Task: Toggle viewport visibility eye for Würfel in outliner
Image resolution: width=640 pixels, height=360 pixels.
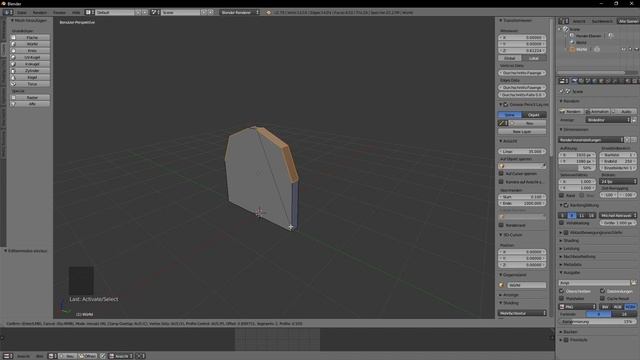Action: pyautogui.click(x=623, y=49)
